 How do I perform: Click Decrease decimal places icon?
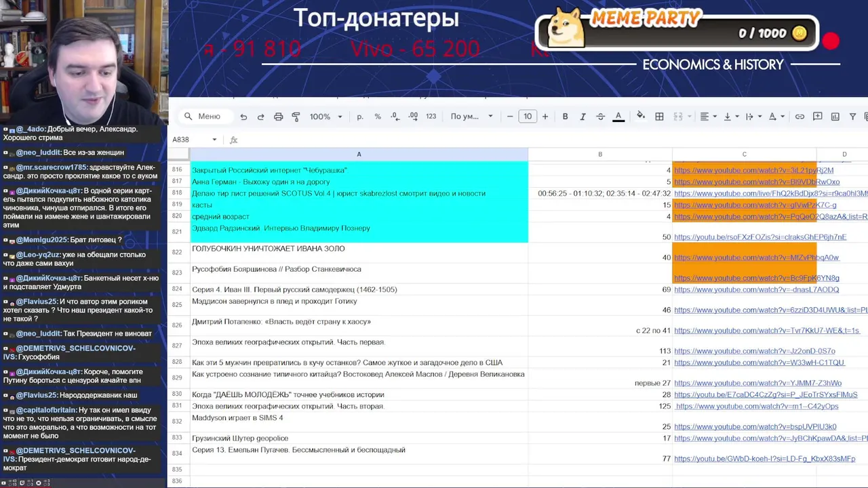[395, 117]
